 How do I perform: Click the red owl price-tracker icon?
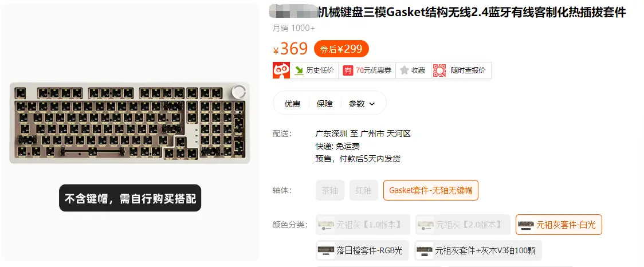tap(281, 70)
